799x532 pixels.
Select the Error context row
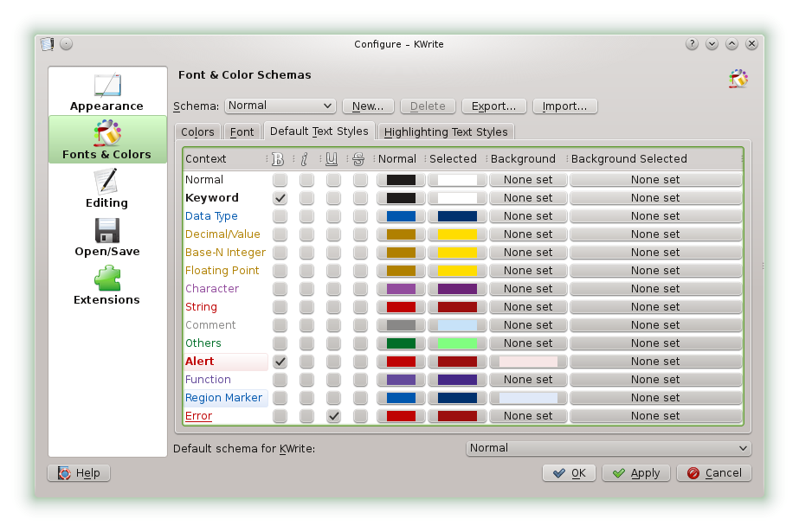(199, 416)
